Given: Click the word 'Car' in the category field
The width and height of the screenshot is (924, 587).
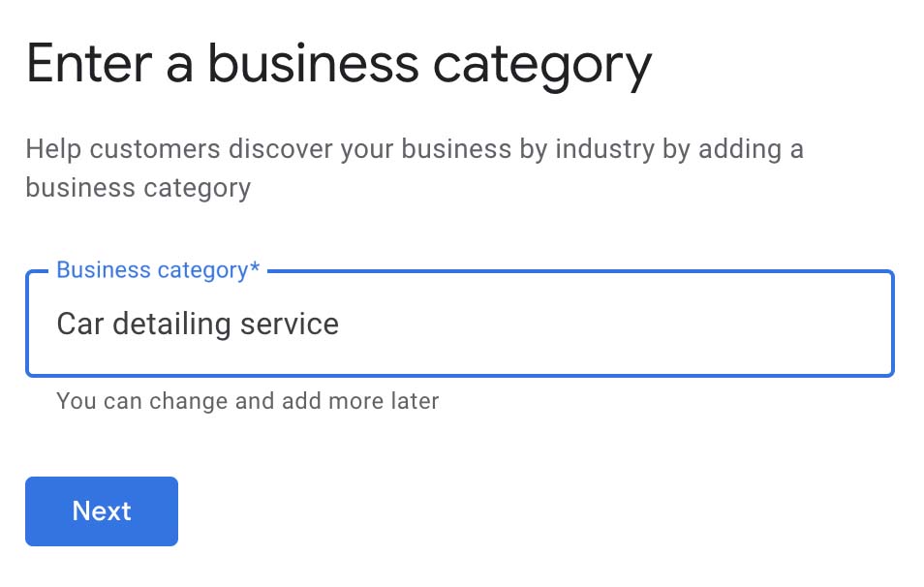Looking at the screenshot, I should 78,324.
